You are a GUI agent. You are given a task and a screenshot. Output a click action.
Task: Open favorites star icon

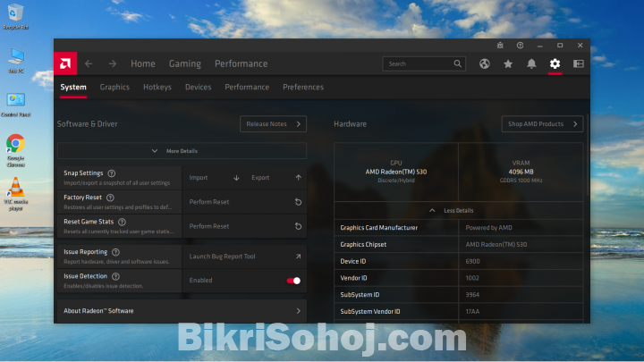pos(508,63)
